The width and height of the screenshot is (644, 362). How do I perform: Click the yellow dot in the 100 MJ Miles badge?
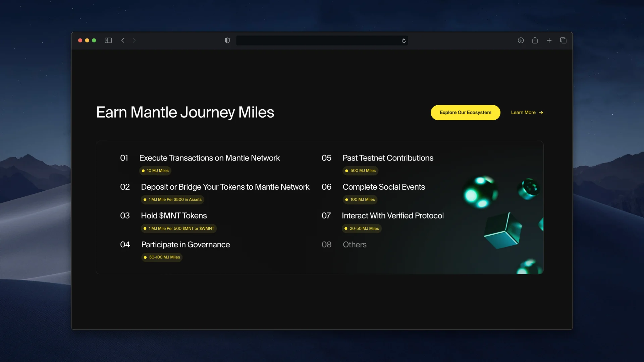(346, 199)
